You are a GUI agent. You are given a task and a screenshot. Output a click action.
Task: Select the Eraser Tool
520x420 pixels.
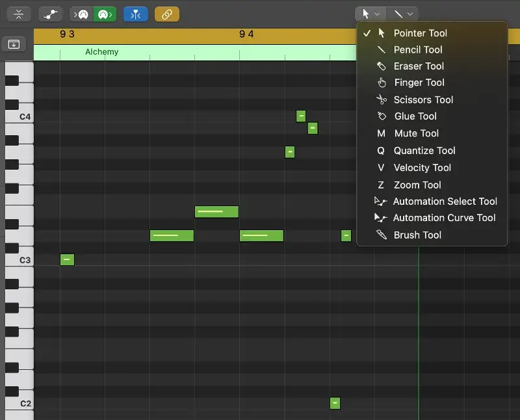pos(419,66)
